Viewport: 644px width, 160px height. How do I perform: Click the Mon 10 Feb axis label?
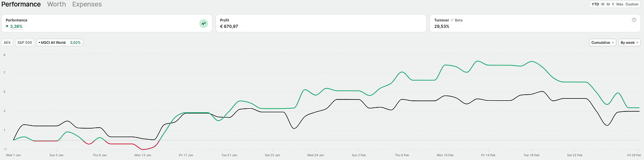445,155
